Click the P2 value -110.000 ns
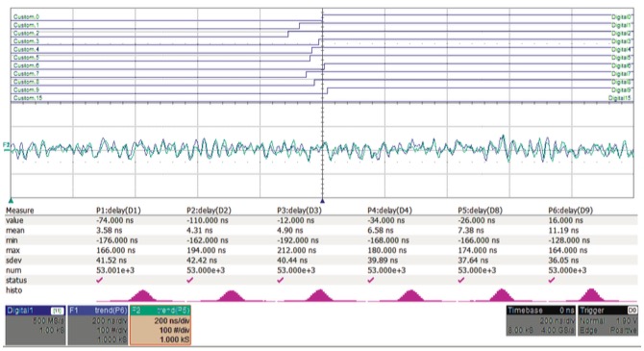This screenshot has height=351, width=644. [x=207, y=220]
